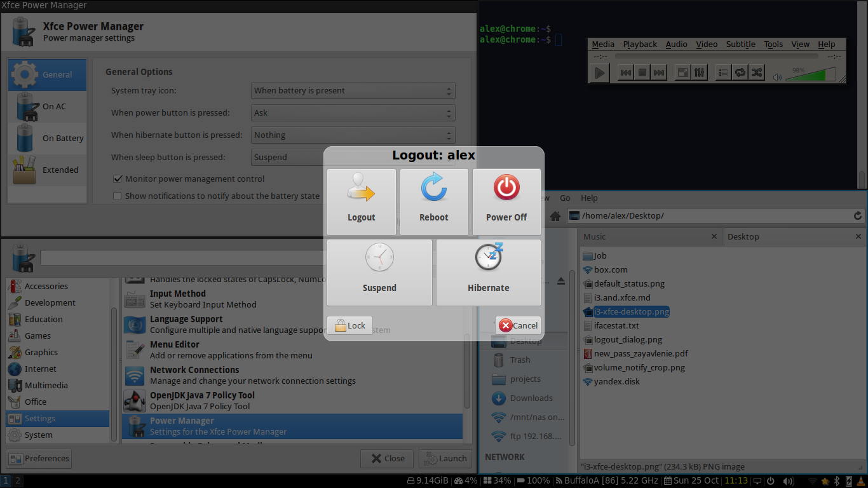868x488 pixels.
Task: Switch to the Music tab in file manager
Action: [648, 236]
